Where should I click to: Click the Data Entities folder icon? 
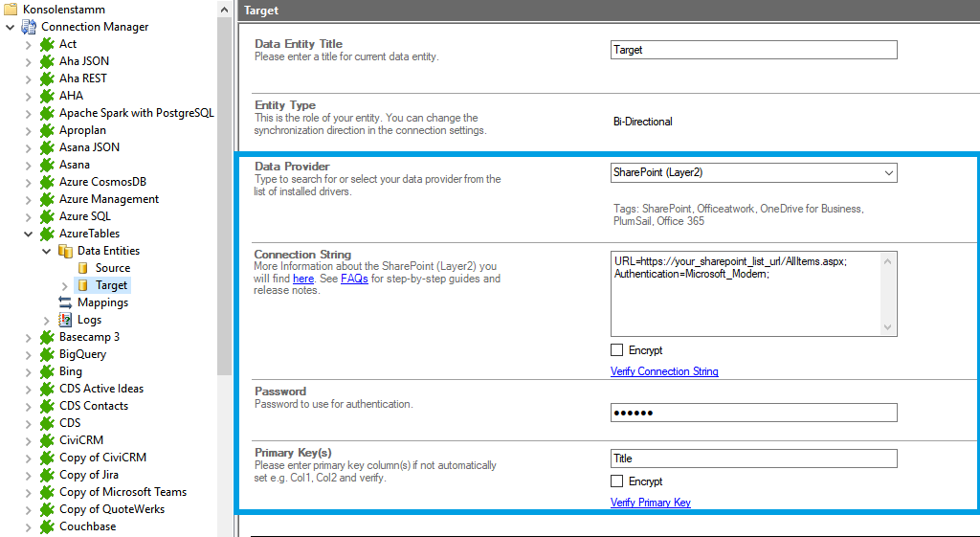click(65, 251)
